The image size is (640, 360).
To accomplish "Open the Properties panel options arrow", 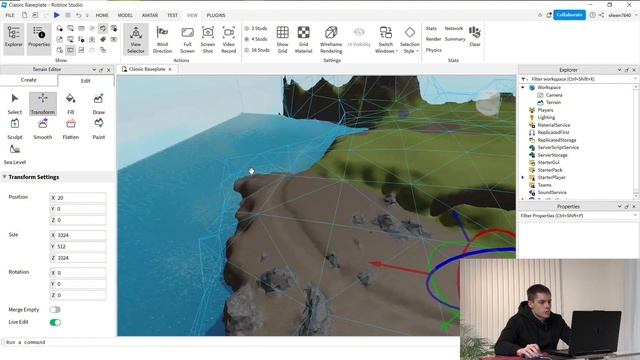I will (x=620, y=207).
